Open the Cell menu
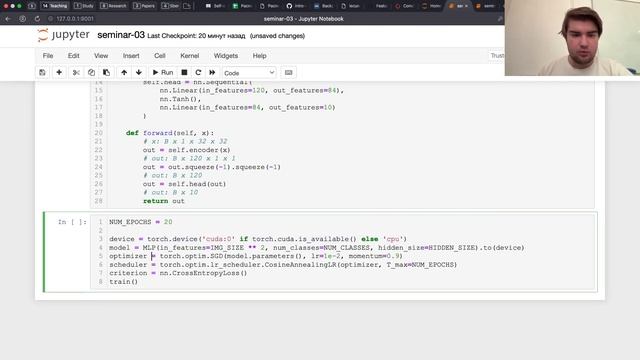This screenshot has height=360, width=640. 160,56
